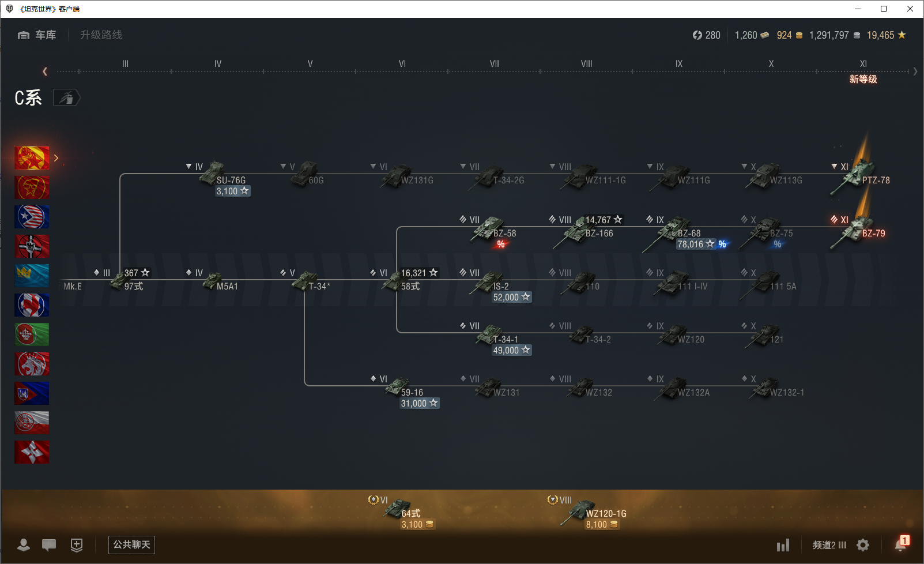Image resolution: width=924 pixels, height=564 pixels.
Task: Open the 升级路线 tech tree tab
Action: (101, 35)
